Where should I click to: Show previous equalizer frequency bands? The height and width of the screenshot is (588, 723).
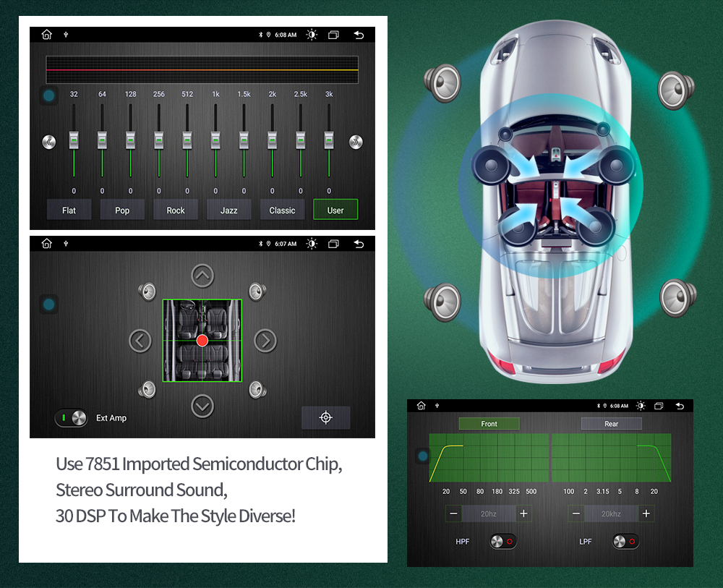coord(49,142)
